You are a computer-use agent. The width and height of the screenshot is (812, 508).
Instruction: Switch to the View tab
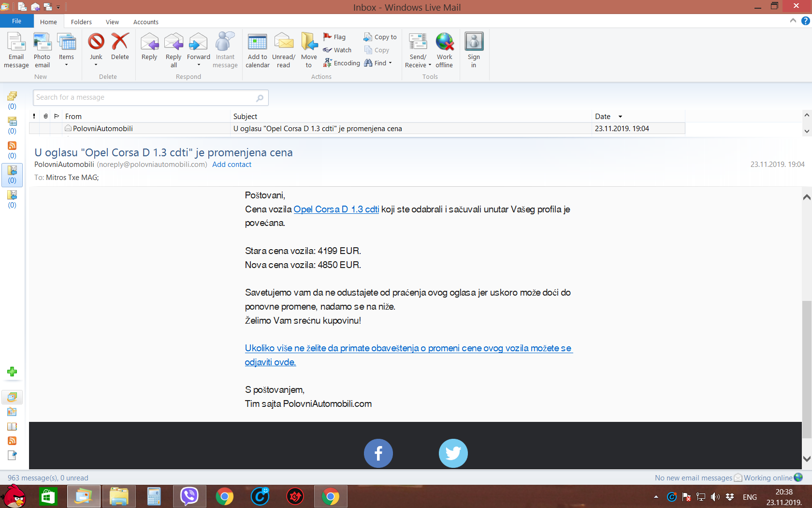(112, 22)
